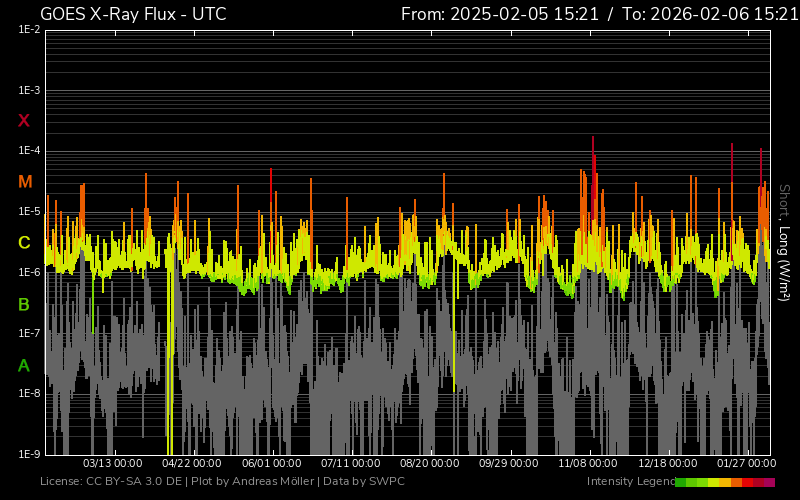The image size is (800, 500).
Task: Click the 01/27 00:00 x-axis label
Action: tap(747, 464)
